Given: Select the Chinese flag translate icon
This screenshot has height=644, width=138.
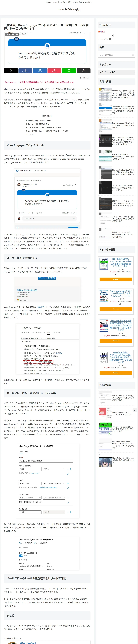Looking at the screenshot, I should [99, 32].
